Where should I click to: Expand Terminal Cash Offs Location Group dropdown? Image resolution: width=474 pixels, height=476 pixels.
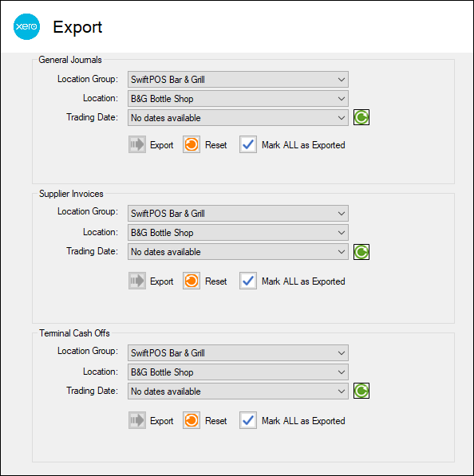pyautogui.click(x=238, y=353)
